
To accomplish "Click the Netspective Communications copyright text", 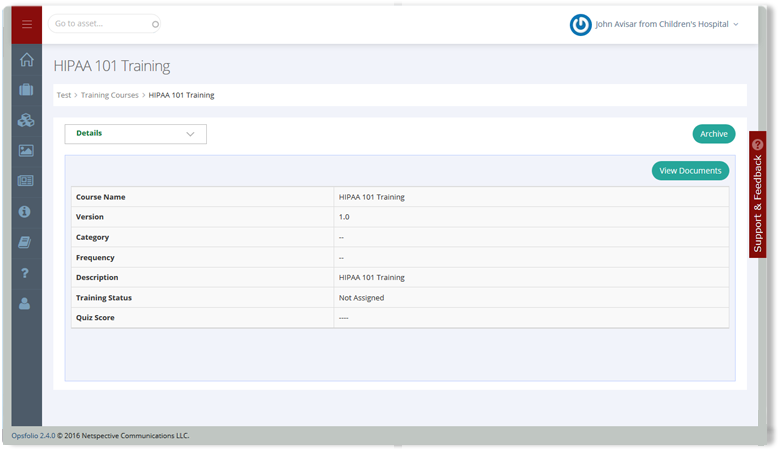I will [x=123, y=436].
